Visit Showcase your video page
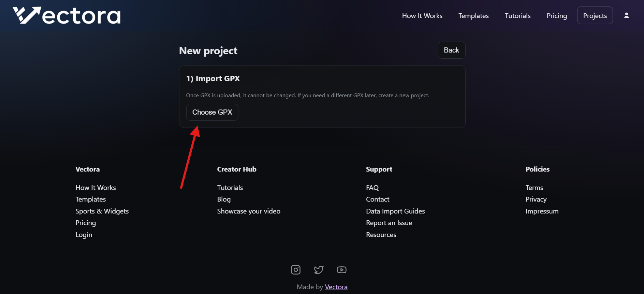This screenshot has width=644, height=294. point(249,211)
